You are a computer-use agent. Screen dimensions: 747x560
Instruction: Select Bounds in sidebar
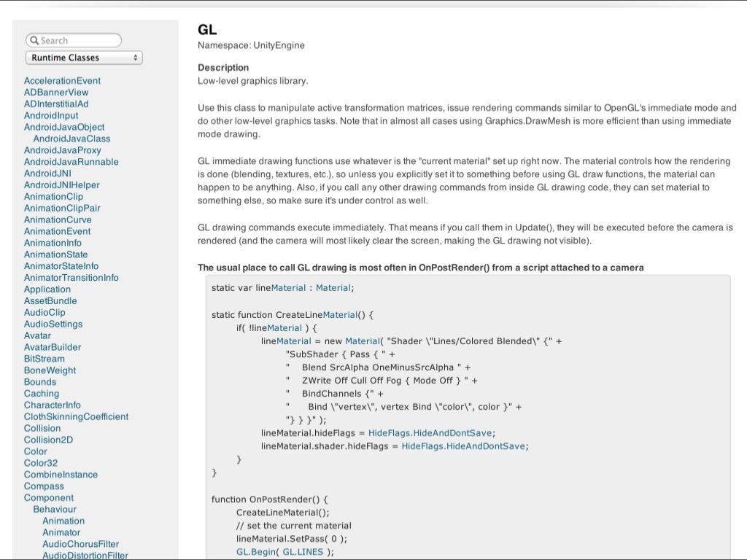pyautogui.click(x=40, y=382)
